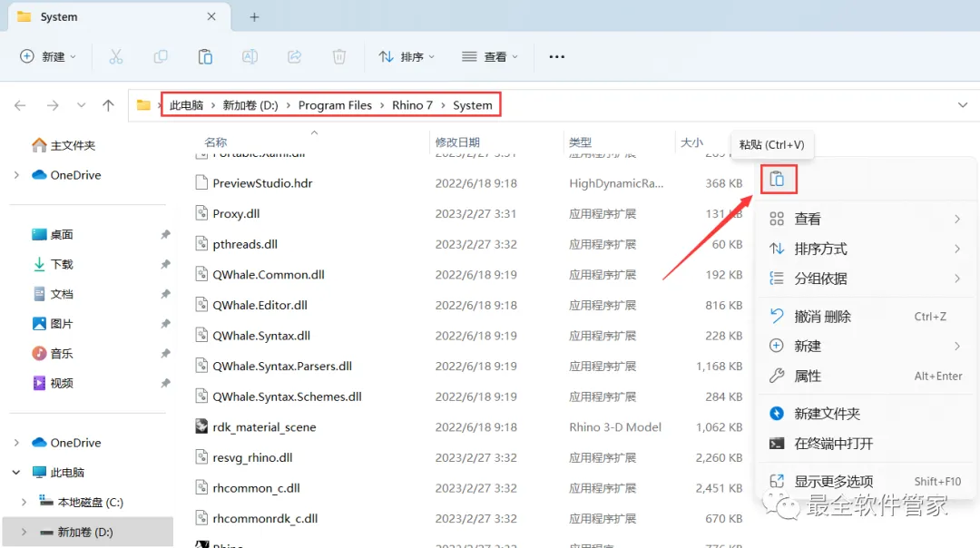This screenshot has height=548, width=980.
Task: Go up one folder level arrow
Action: pos(108,105)
